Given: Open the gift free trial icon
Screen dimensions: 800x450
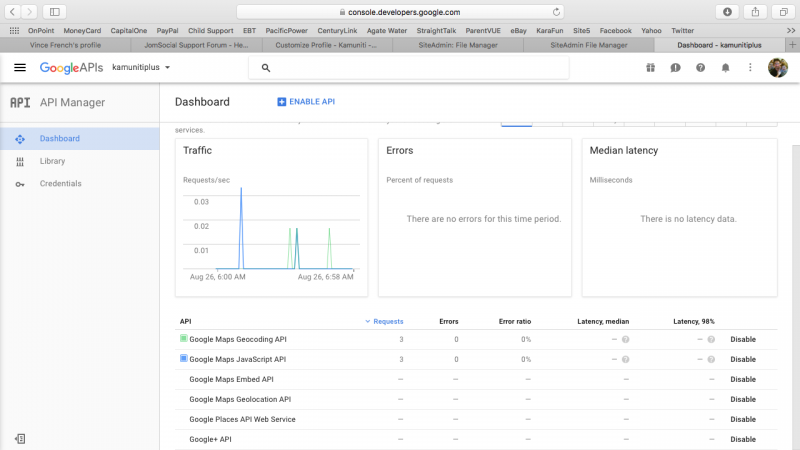Looking at the screenshot, I should click(x=651, y=67).
